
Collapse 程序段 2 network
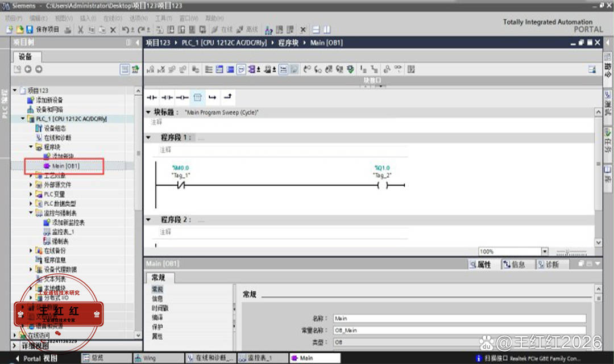(148, 220)
